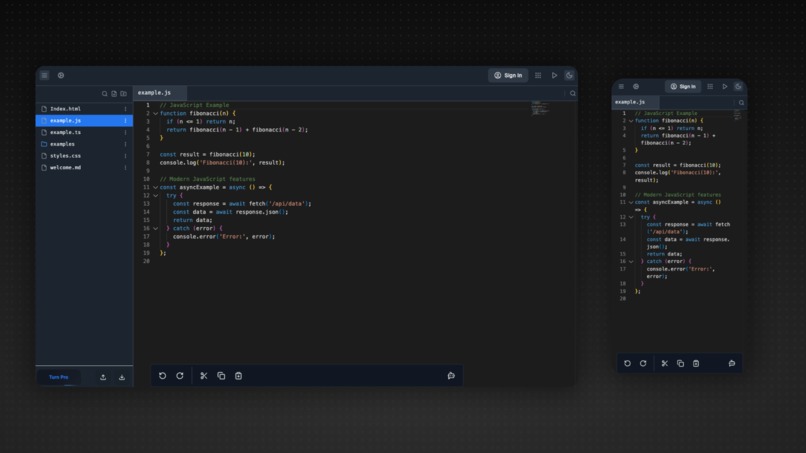This screenshot has height=453, width=806.
Task: Run code with the mobile play icon
Action: point(725,86)
